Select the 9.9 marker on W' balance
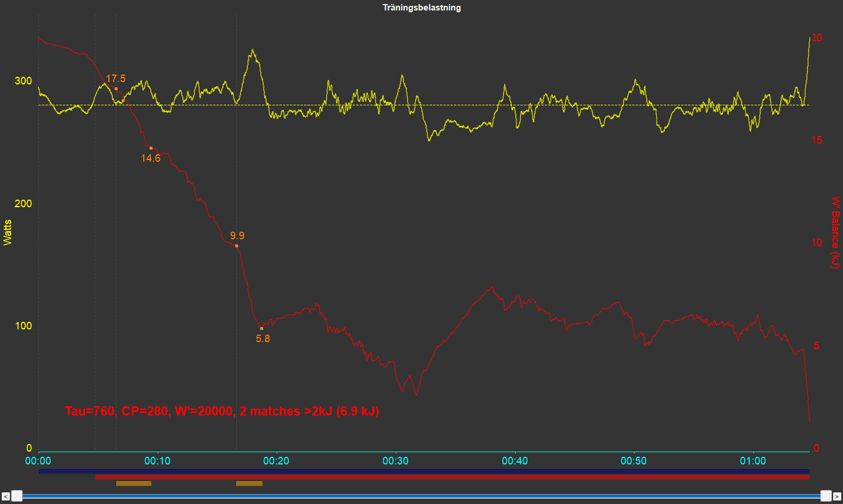 point(236,246)
